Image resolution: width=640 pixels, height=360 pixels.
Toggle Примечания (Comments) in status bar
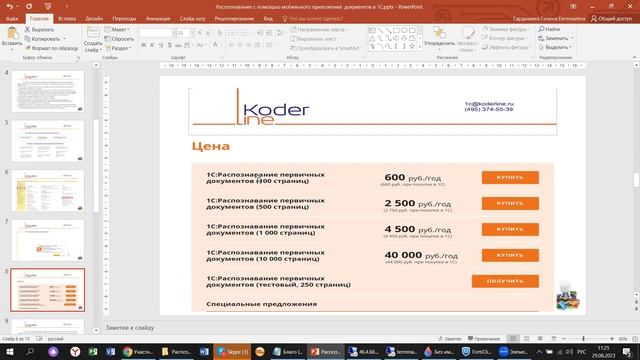(484, 339)
